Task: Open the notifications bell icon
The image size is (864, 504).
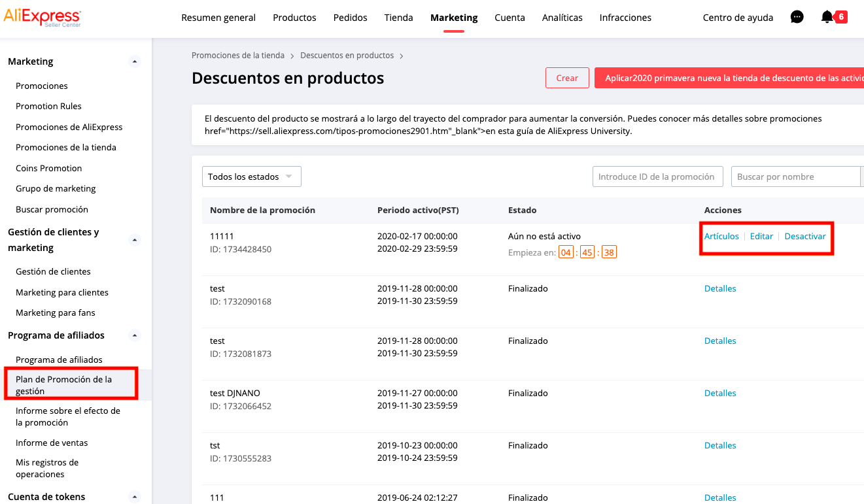Action: click(x=827, y=17)
